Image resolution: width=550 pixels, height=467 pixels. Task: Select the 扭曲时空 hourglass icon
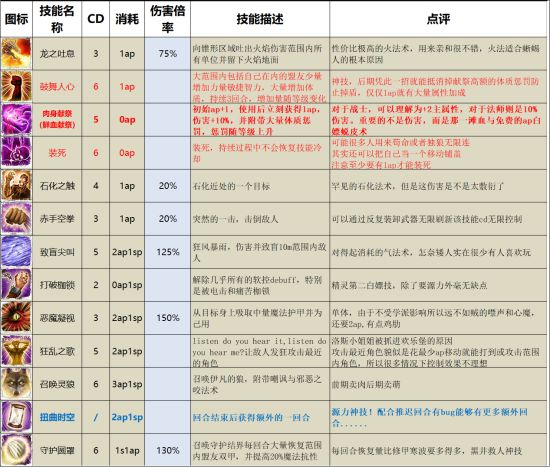[x=16, y=417]
